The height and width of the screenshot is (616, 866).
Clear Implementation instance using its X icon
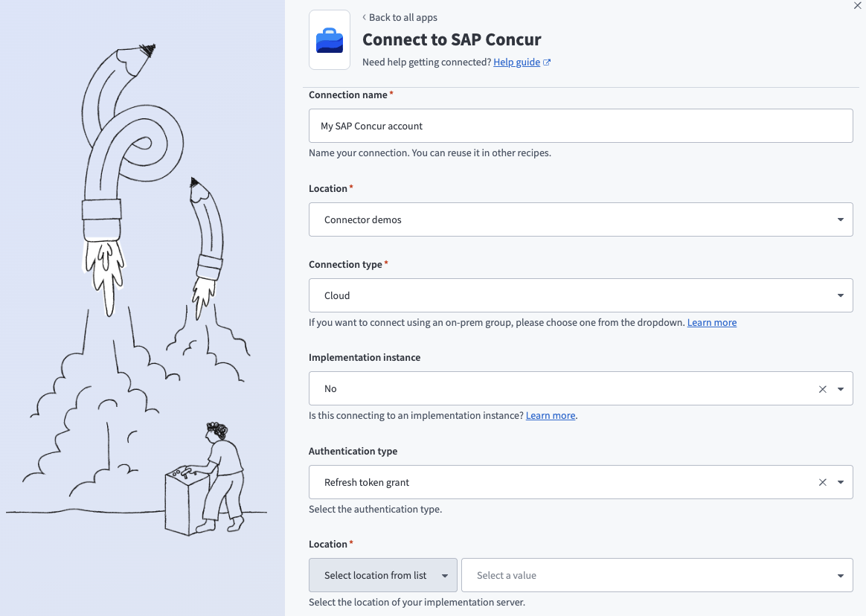(x=822, y=388)
